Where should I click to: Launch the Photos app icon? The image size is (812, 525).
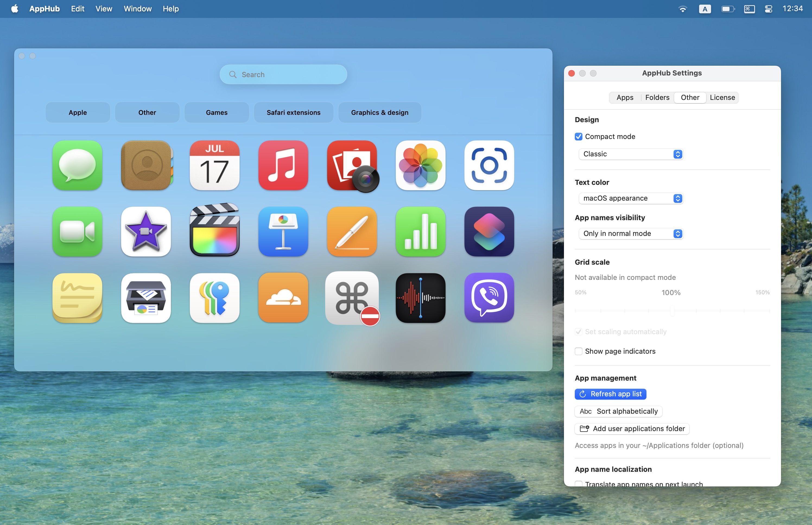(420, 165)
